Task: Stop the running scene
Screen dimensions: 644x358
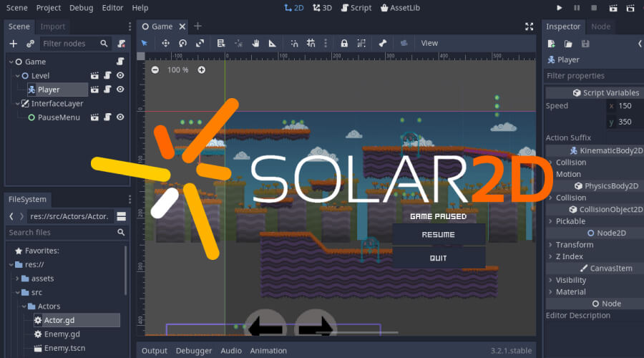Action: 594,8
